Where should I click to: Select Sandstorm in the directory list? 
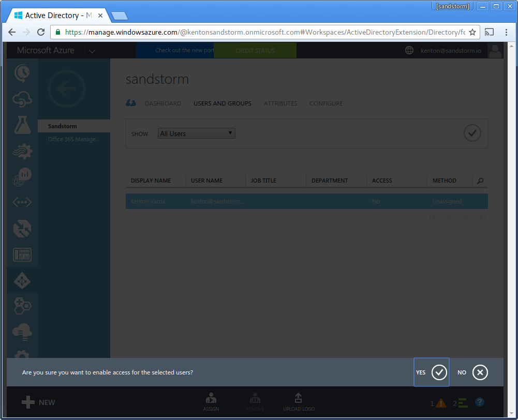74,126
